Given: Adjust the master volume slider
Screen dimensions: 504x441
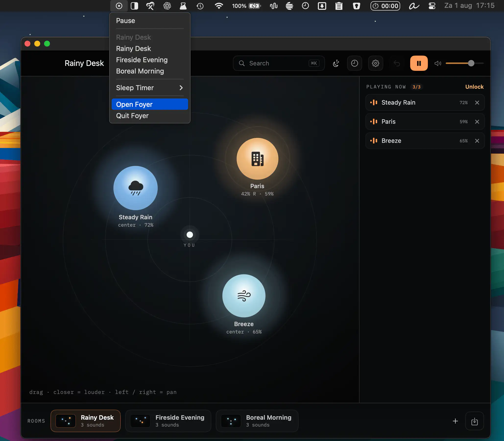Looking at the screenshot, I should tap(465, 63).
